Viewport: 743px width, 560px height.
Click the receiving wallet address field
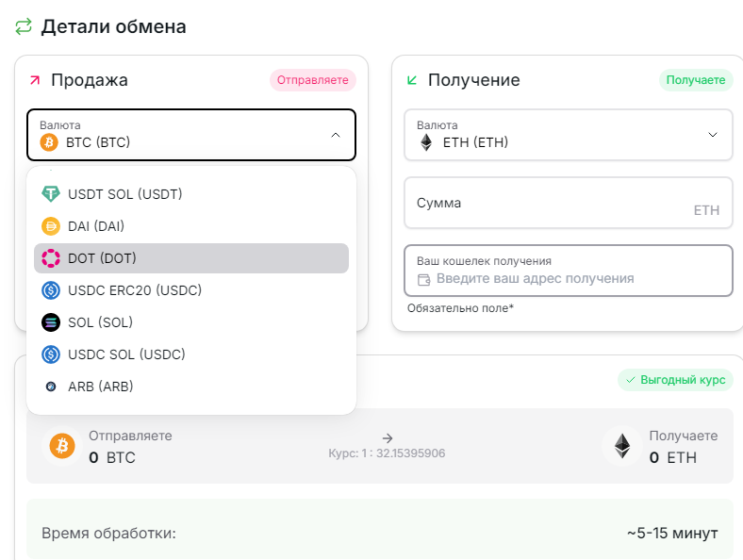tap(568, 278)
